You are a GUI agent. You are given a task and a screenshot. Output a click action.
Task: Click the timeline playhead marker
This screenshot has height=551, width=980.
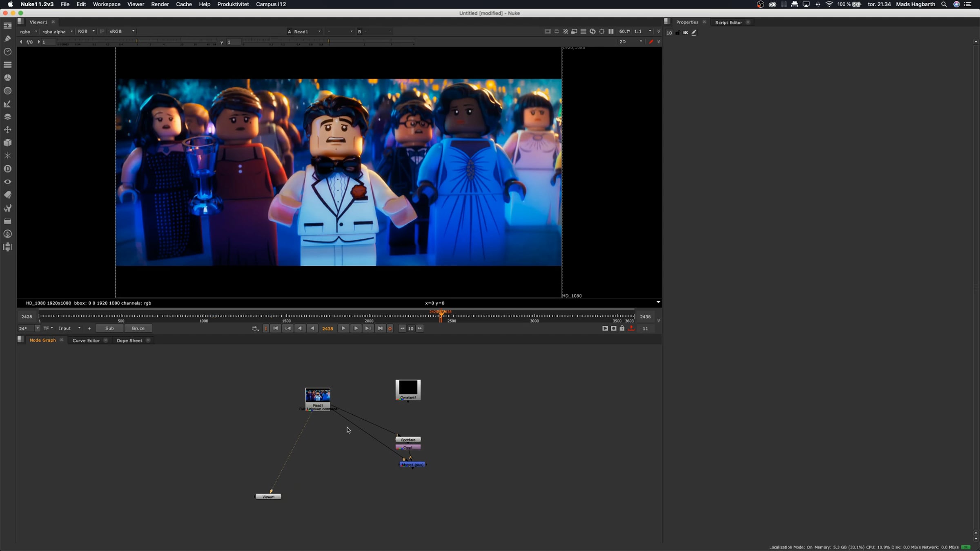click(441, 315)
